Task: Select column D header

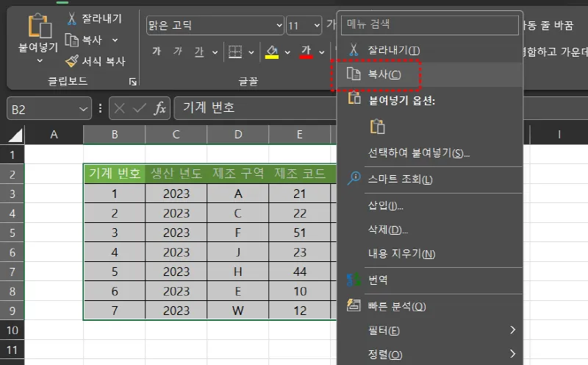Action: pos(237,135)
